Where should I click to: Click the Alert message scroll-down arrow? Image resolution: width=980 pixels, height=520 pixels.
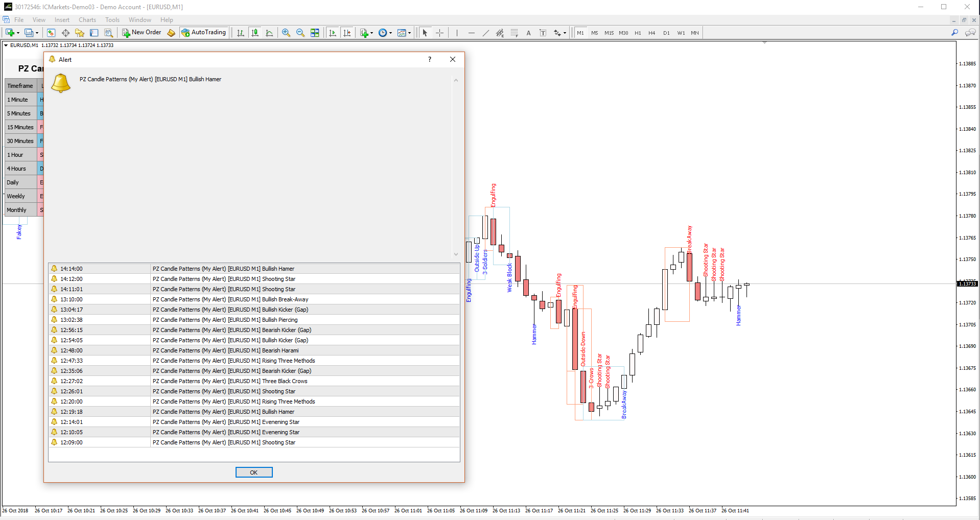456,254
